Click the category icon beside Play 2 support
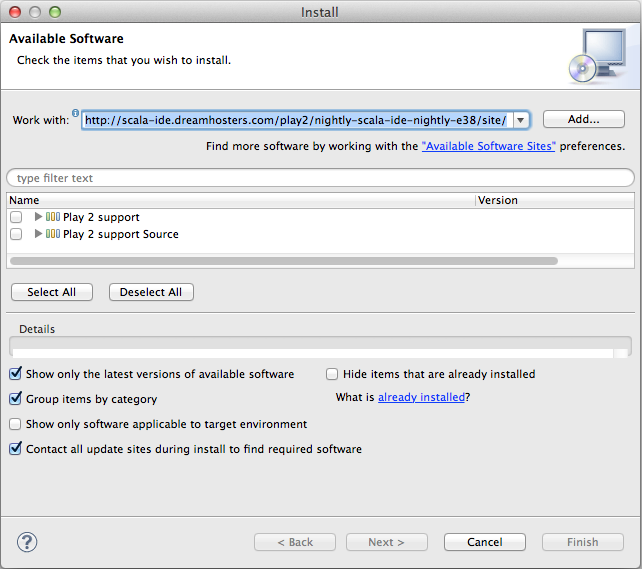Screen dimensions: 642x569 click(x=53, y=217)
